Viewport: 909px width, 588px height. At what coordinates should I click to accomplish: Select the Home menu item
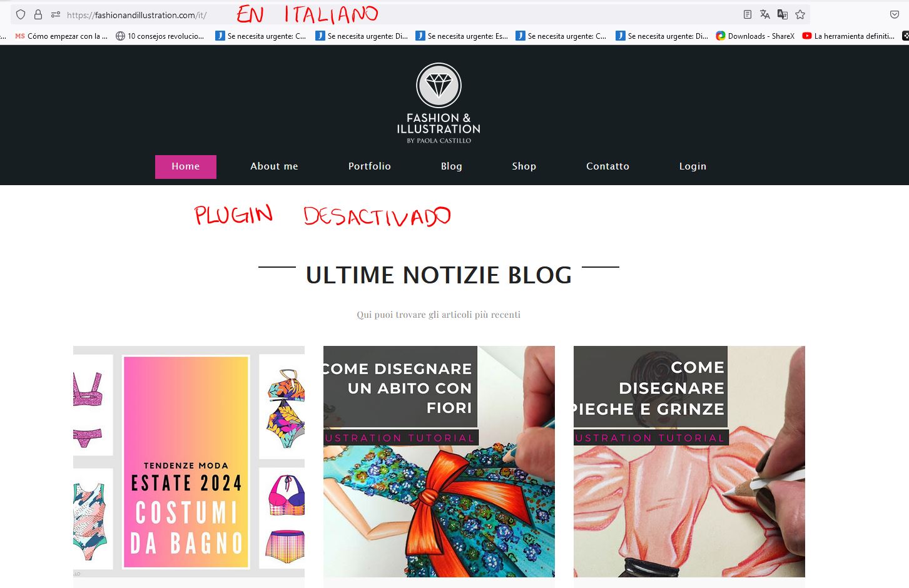(186, 166)
